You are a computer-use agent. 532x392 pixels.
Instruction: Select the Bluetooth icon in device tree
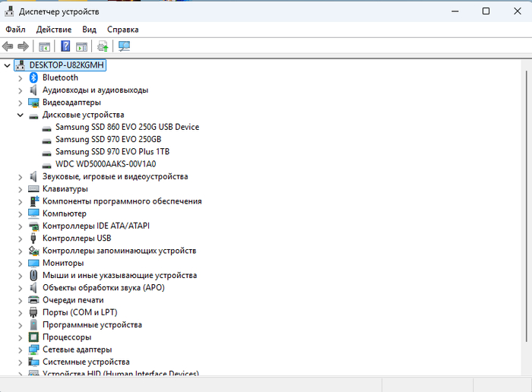[33, 77]
